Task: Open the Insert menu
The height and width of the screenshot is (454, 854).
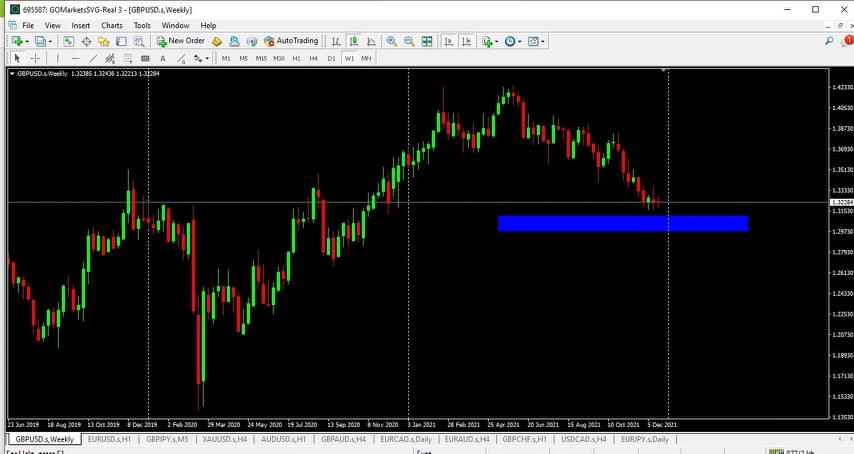Action: coord(81,26)
